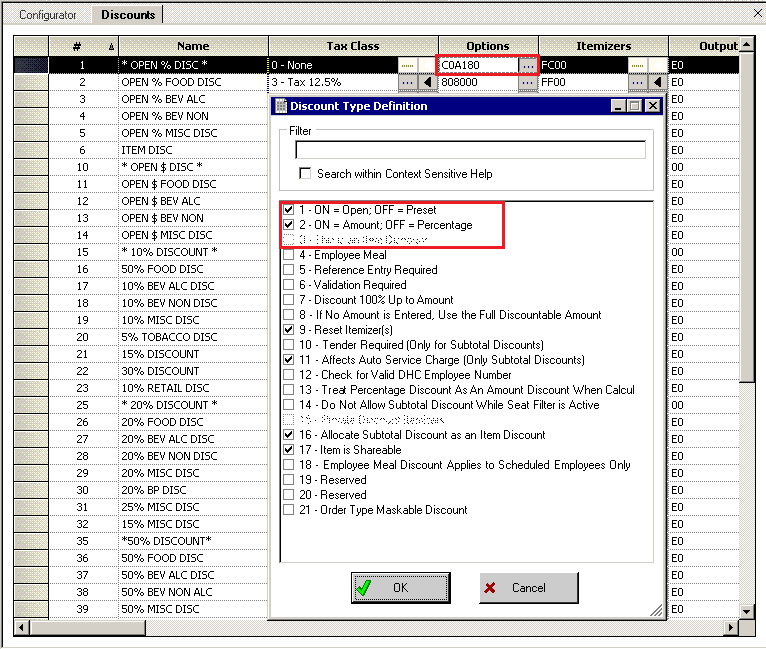Toggle Search within Context Sensitive Help
The image size is (766, 649).
(305, 174)
